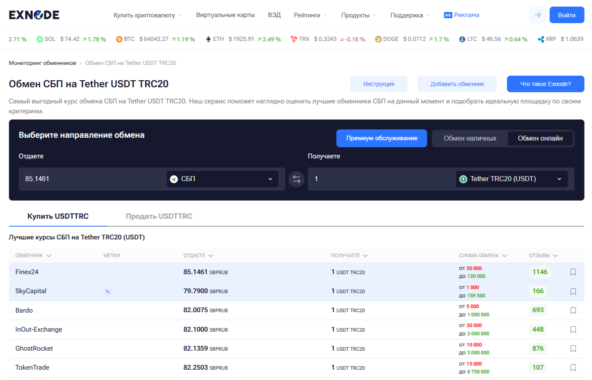Click the SkyCapital percent label icon
The width and height of the screenshot is (592, 380).
point(108,291)
